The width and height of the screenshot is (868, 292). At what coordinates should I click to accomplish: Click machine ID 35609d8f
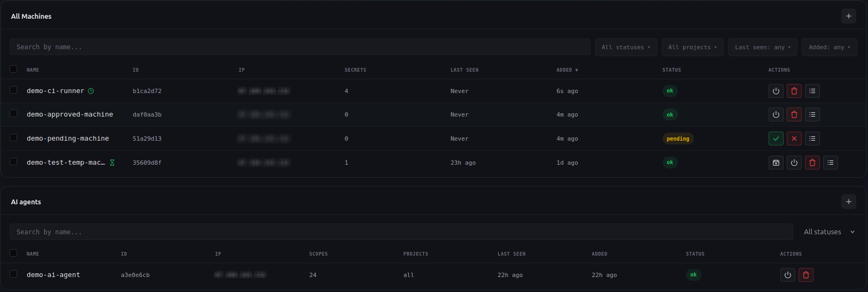pos(147,163)
